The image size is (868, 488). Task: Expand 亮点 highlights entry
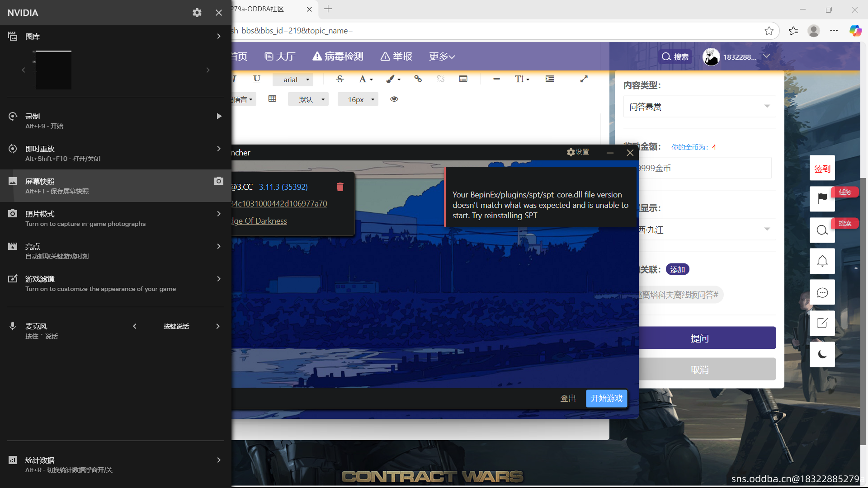tap(219, 246)
